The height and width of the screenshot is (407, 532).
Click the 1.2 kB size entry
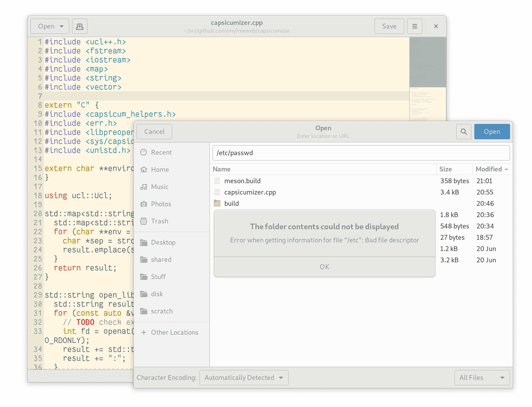449,248
